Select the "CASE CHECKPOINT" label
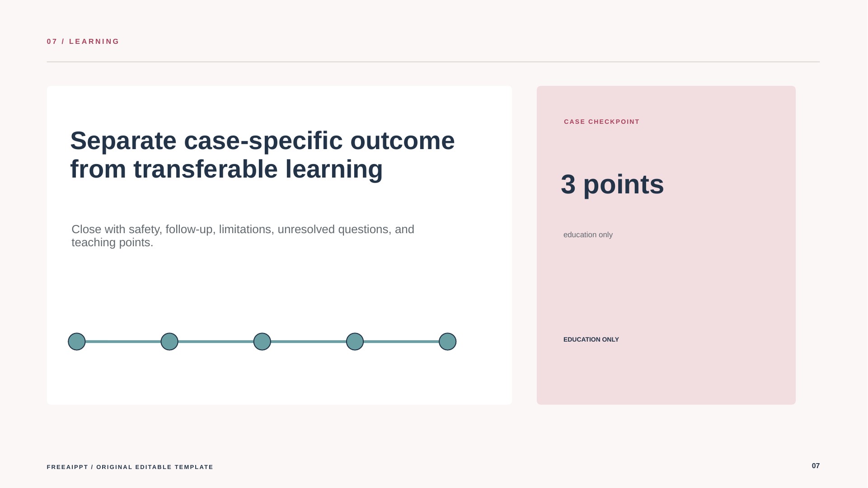Image resolution: width=868 pixels, height=488 pixels. point(601,122)
